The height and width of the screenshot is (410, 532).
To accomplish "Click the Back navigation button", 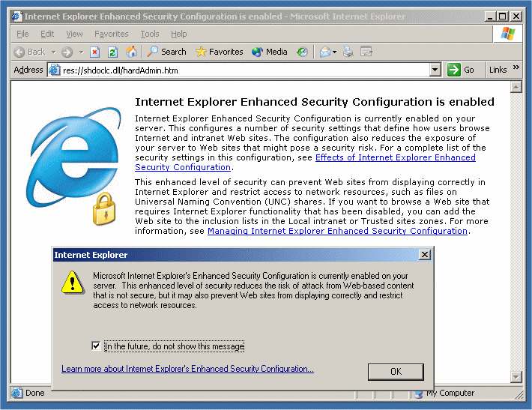I will point(30,52).
